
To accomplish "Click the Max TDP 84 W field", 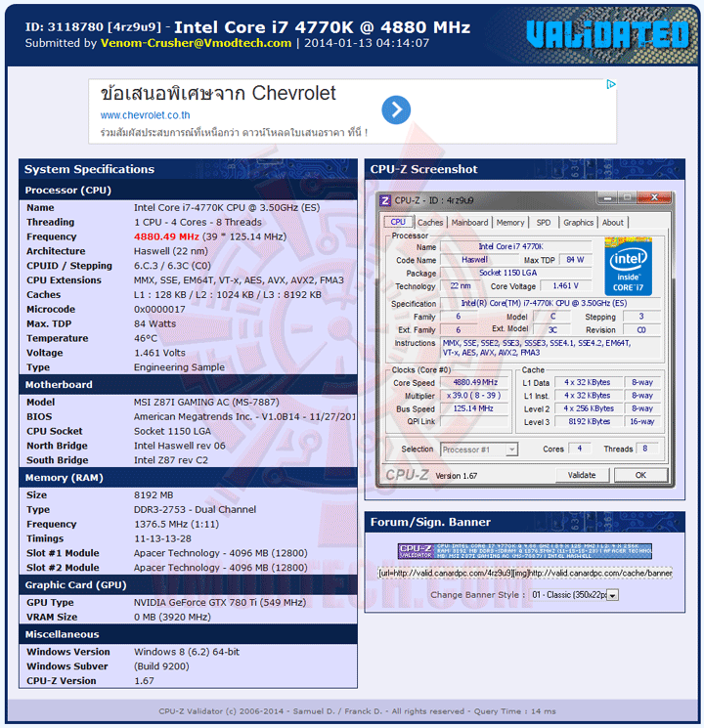I will click(x=575, y=260).
